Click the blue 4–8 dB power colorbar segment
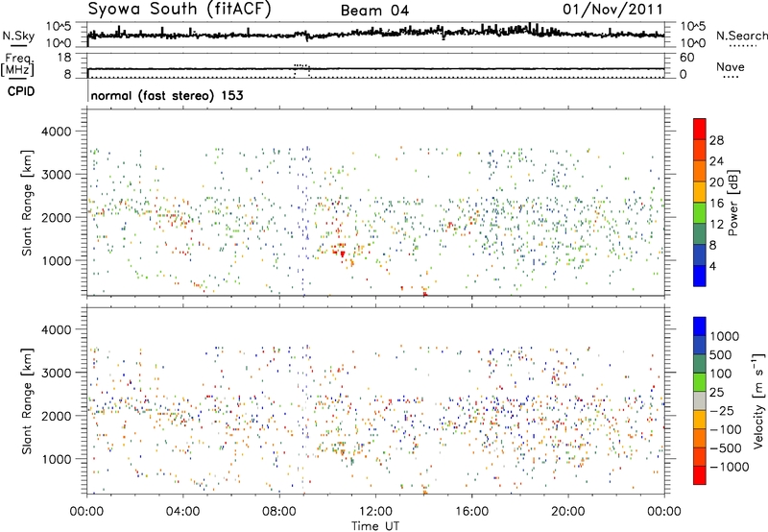 coord(700,255)
